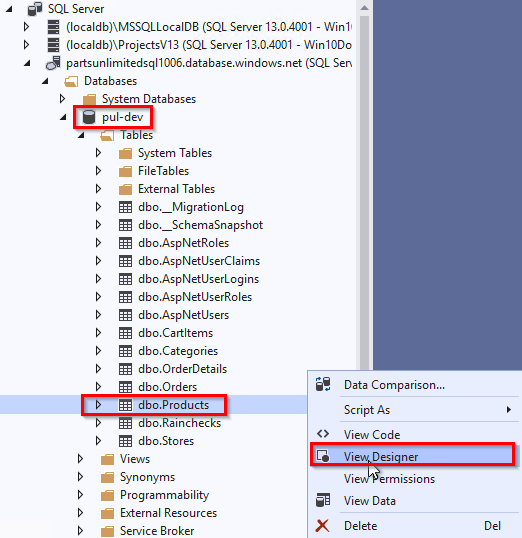Click the View Code angle-brackets icon

pyautogui.click(x=323, y=434)
